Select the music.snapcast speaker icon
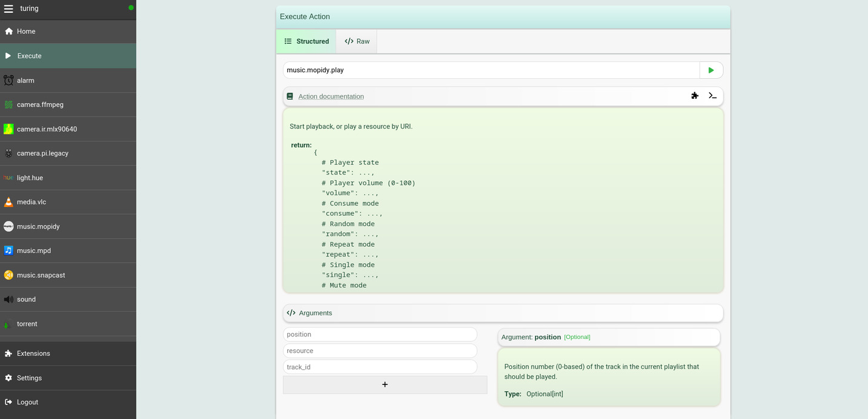This screenshot has width=868, height=419. (x=8, y=275)
